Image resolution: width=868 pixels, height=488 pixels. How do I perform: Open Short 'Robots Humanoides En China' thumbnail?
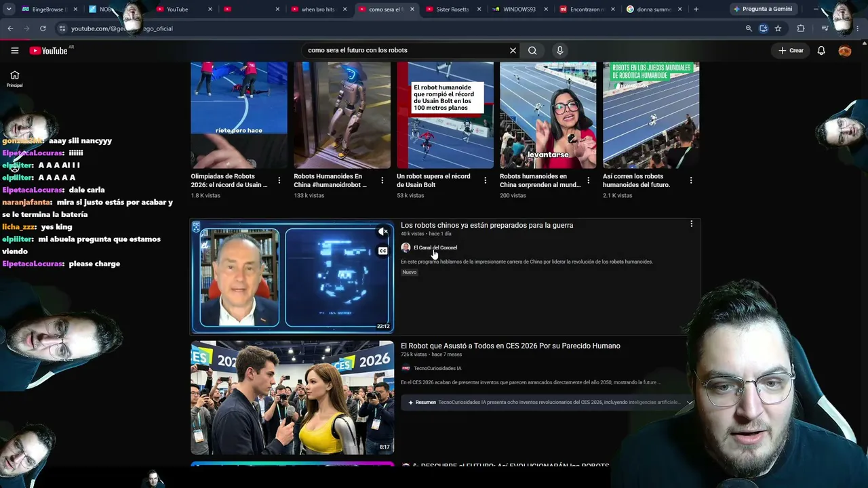click(x=342, y=115)
